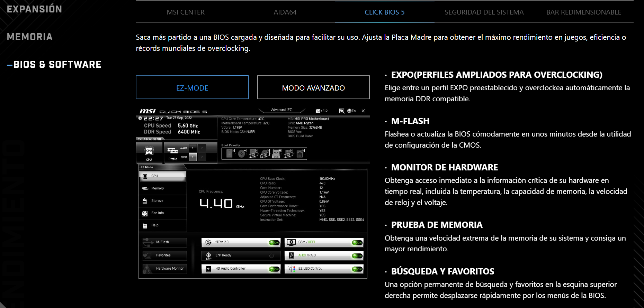
Task: Click the EZ LED Control lamp icon
Action: tap(292, 269)
